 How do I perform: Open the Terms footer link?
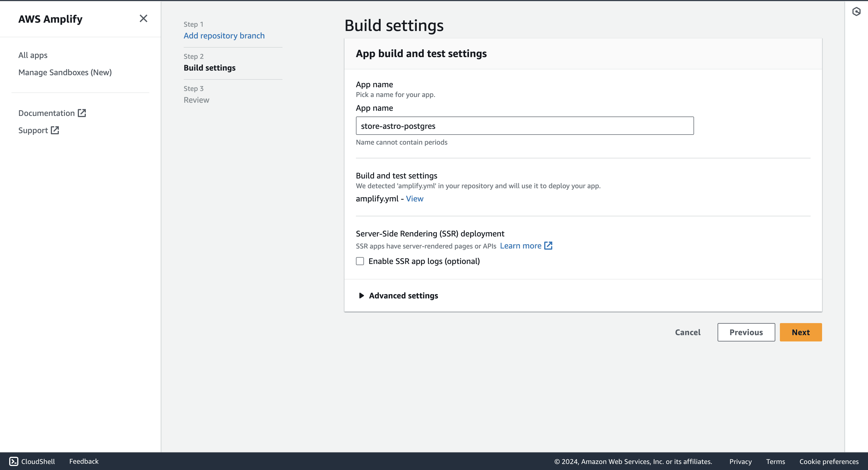pyautogui.click(x=775, y=461)
